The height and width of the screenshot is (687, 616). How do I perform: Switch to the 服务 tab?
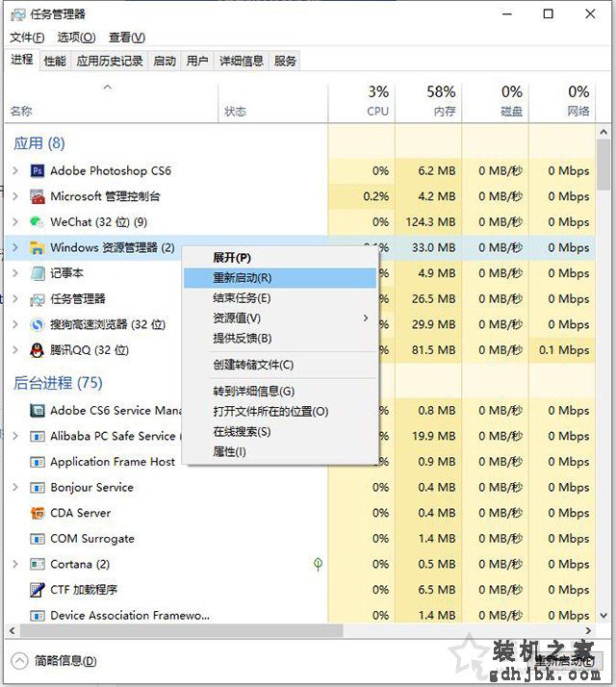click(285, 61)
